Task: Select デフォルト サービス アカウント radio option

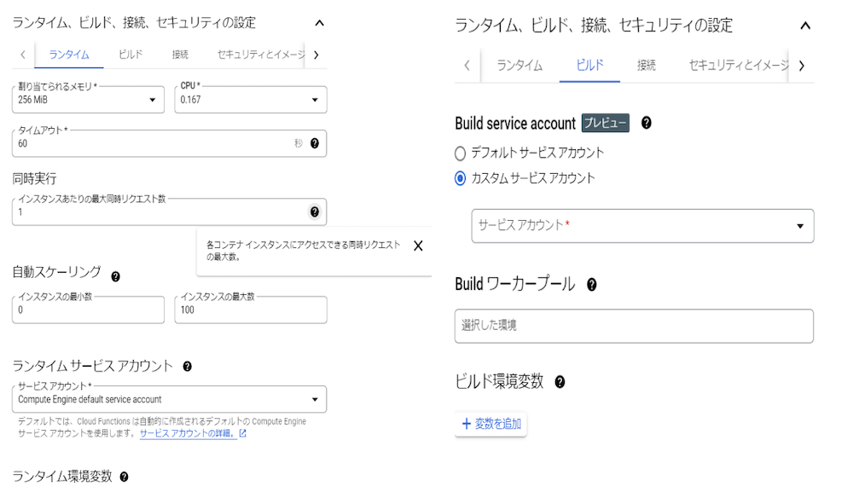Action: pos(461,154)
